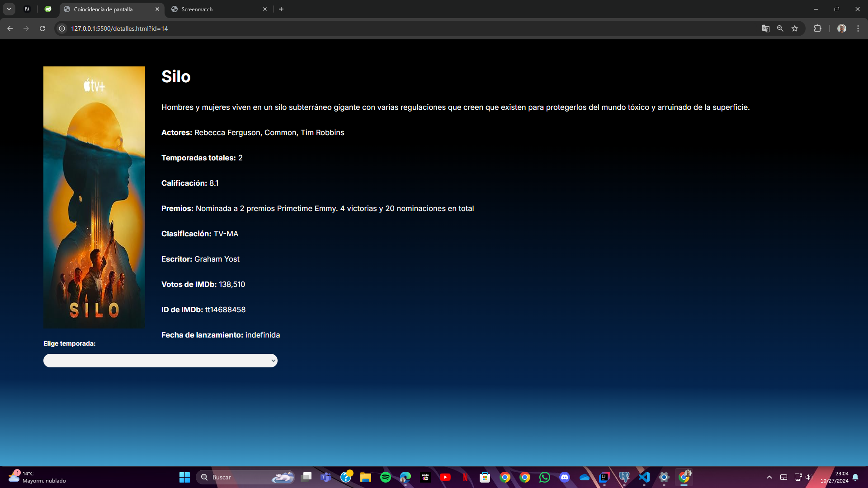This screenshot has height=488, width=868.
Task: Open the Windows Start menu
Action: (184, 477)
